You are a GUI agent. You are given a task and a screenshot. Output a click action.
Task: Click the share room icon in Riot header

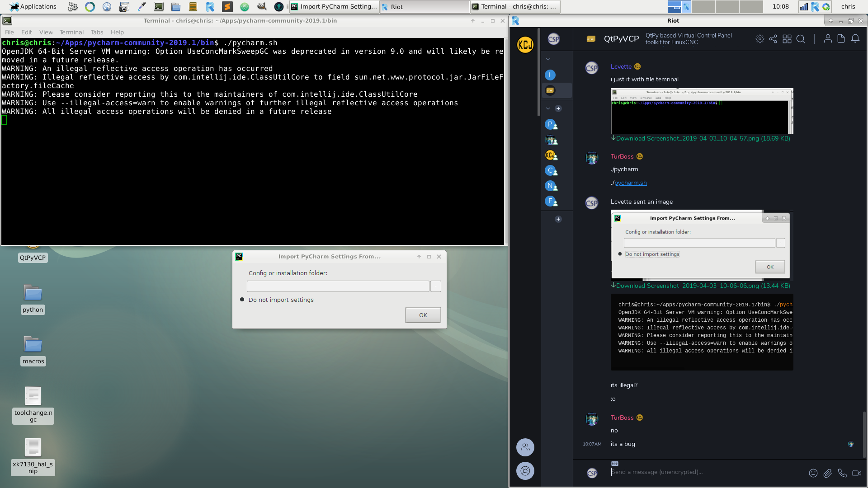(773, 39)
